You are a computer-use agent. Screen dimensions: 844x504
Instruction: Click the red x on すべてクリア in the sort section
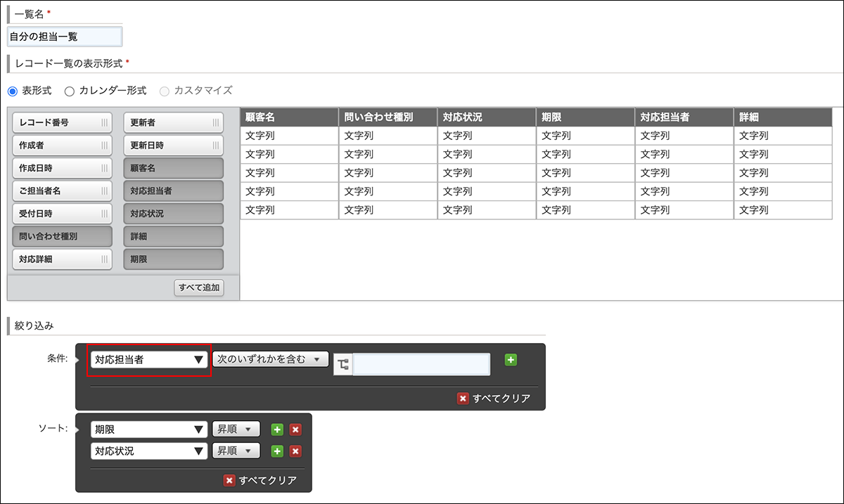231,480
